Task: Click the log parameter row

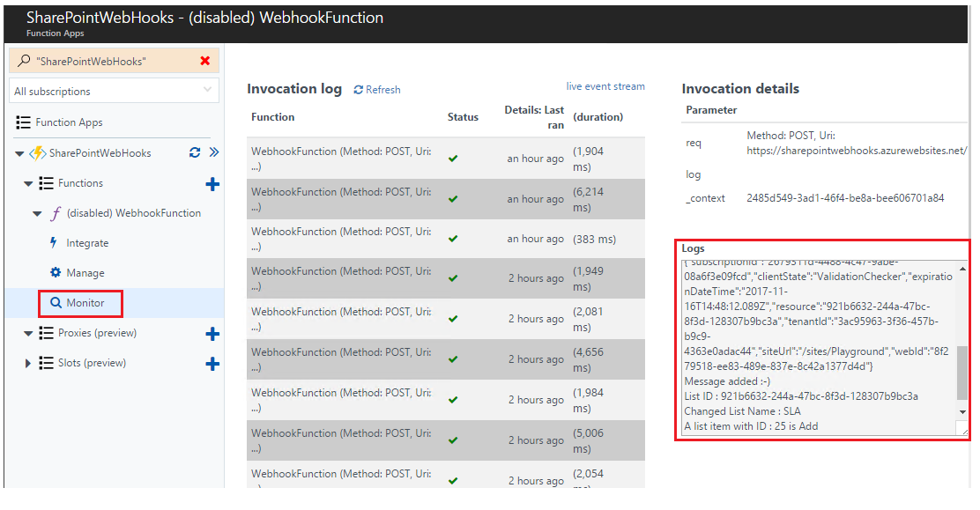Action: pyautogui.click(x=824, y=174)
